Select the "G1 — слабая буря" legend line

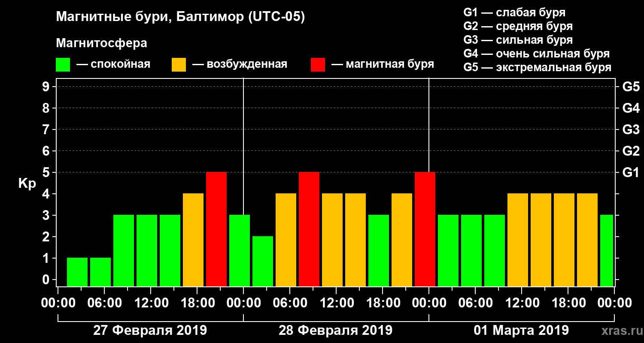click(514, 12)
